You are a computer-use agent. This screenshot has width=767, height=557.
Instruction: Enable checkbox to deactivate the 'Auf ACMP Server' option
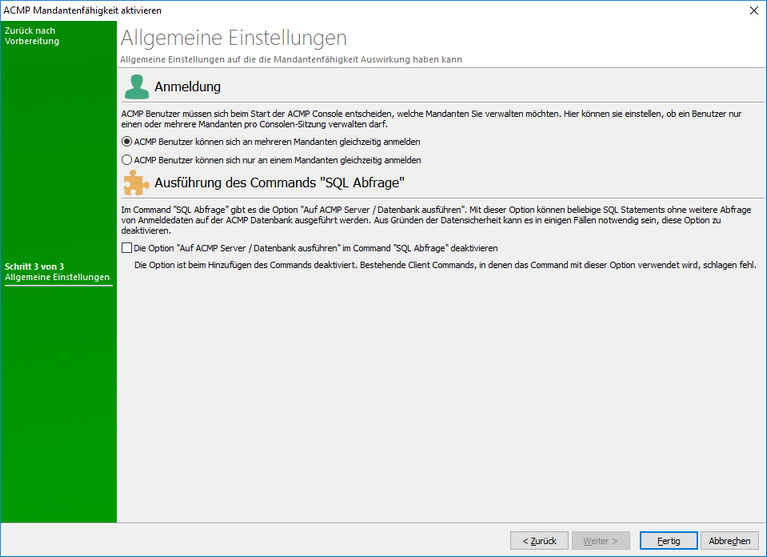point(127,247)
